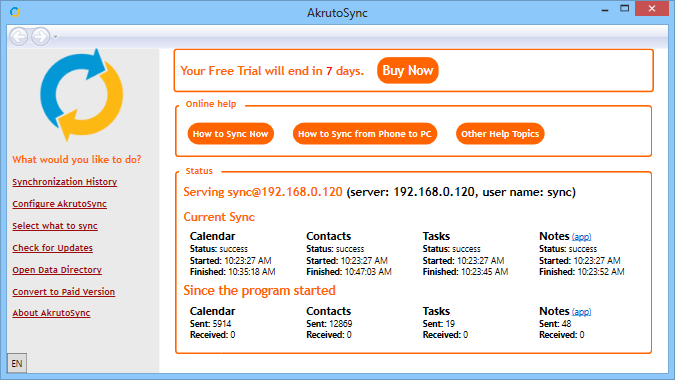Click Notes Sent: 48 value
This screenshot has width=675, height=380.
[x=555, y=324]
